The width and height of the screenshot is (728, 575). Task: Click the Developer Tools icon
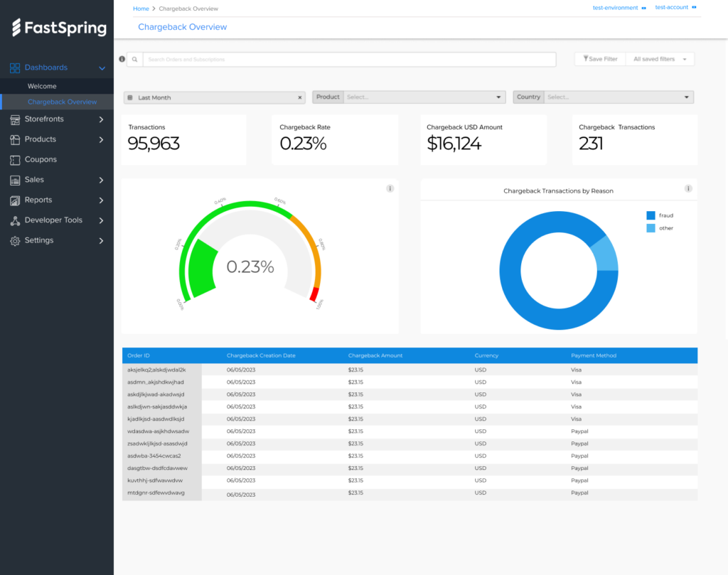15,220
